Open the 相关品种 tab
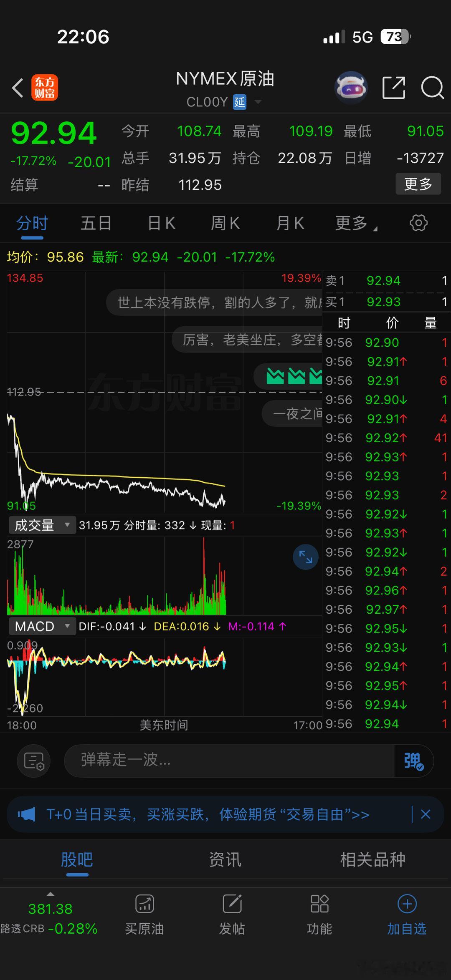This screenshot has width=451, height=980. 372,859
